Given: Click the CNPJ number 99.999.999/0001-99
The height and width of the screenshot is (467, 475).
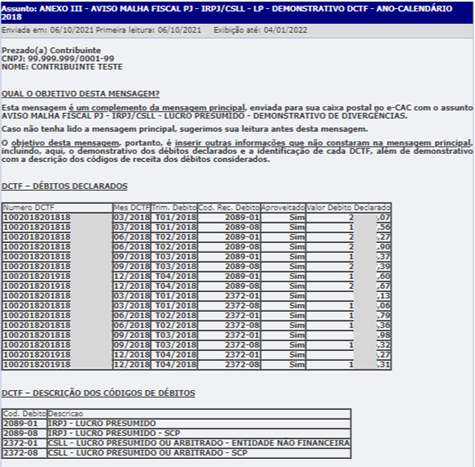Looking at the screenshot, I should 71,59.
